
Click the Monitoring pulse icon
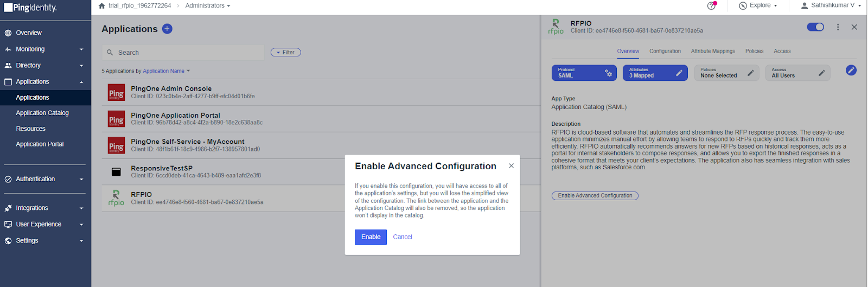[x=8, y=49]
